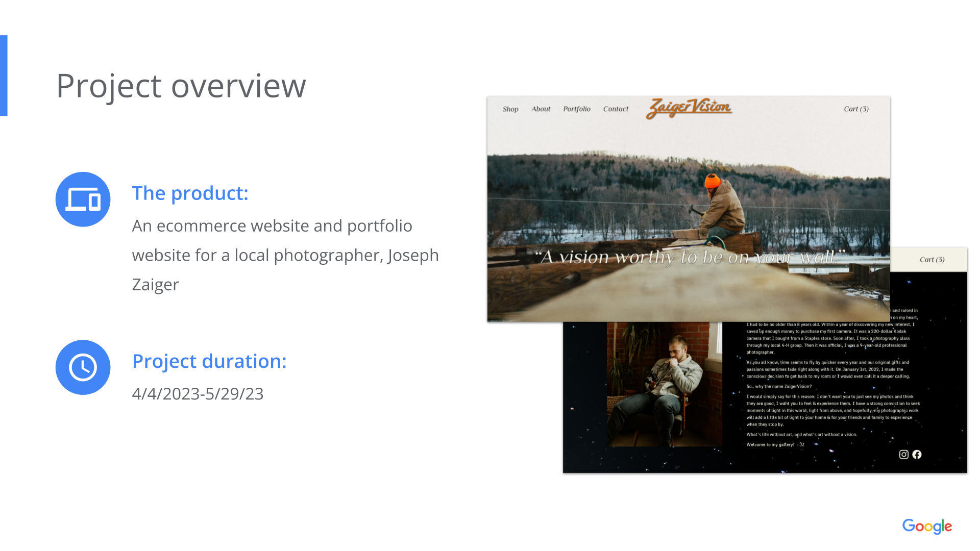Click the 'A vision worthy' tagline
This screenshot has width=980, height=551.
pyautogui.click(x=689, y=257)
